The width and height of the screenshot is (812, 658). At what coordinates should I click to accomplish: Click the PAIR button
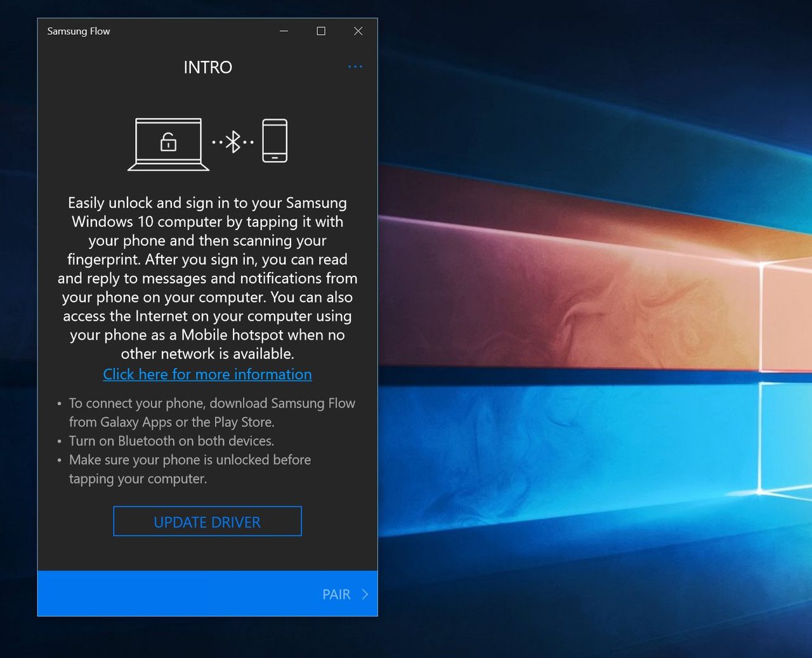[x=345, y=594]
